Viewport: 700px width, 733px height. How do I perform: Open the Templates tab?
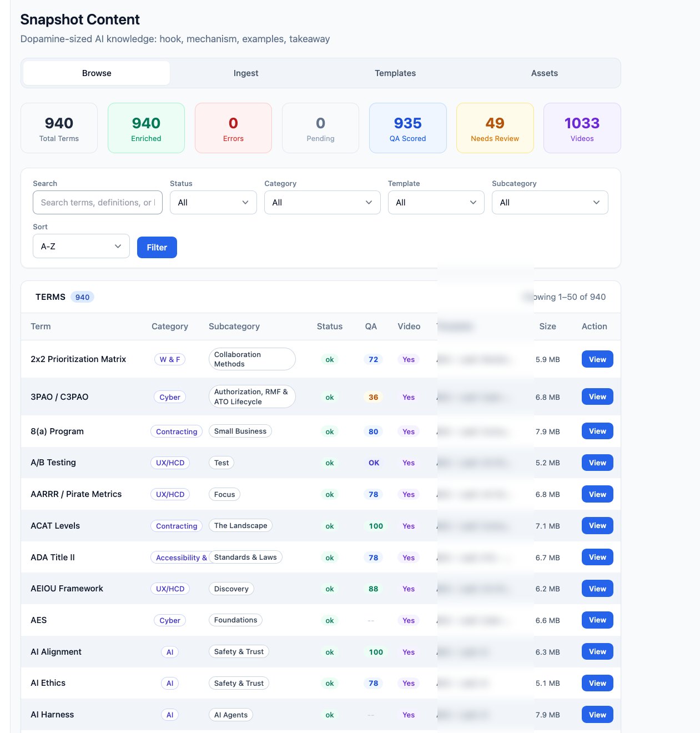tap(395, 73)
